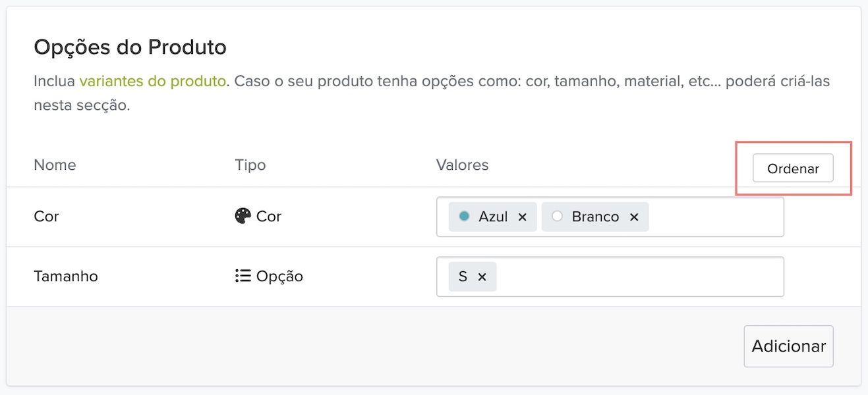
Task: Click the white Branco color dot
Action: [557, 216]
